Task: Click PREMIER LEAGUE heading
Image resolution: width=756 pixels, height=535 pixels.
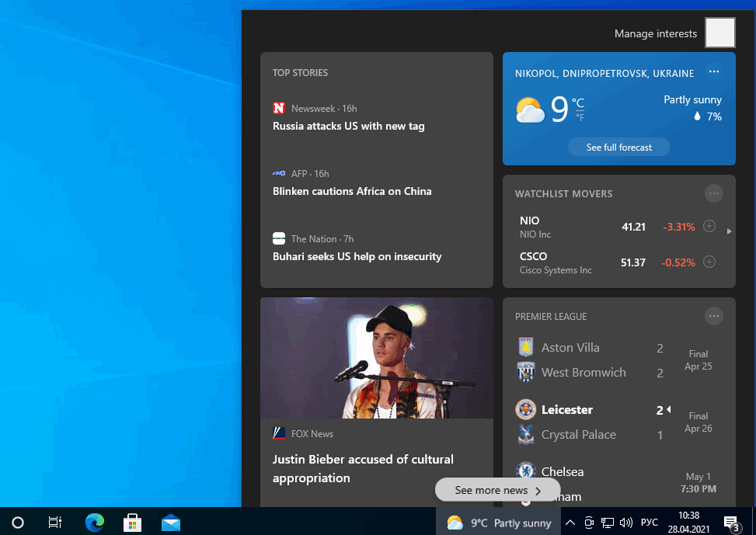Action: click(551, 317)
